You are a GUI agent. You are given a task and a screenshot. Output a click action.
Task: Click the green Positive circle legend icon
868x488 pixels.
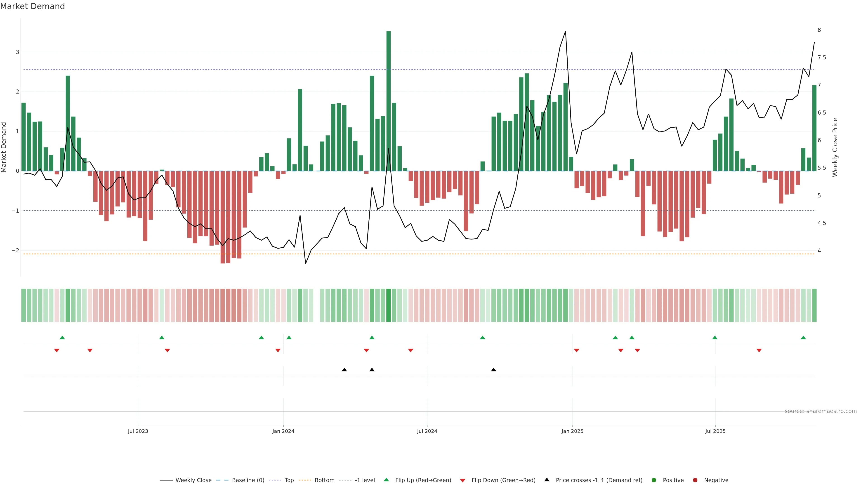point(654,480)
